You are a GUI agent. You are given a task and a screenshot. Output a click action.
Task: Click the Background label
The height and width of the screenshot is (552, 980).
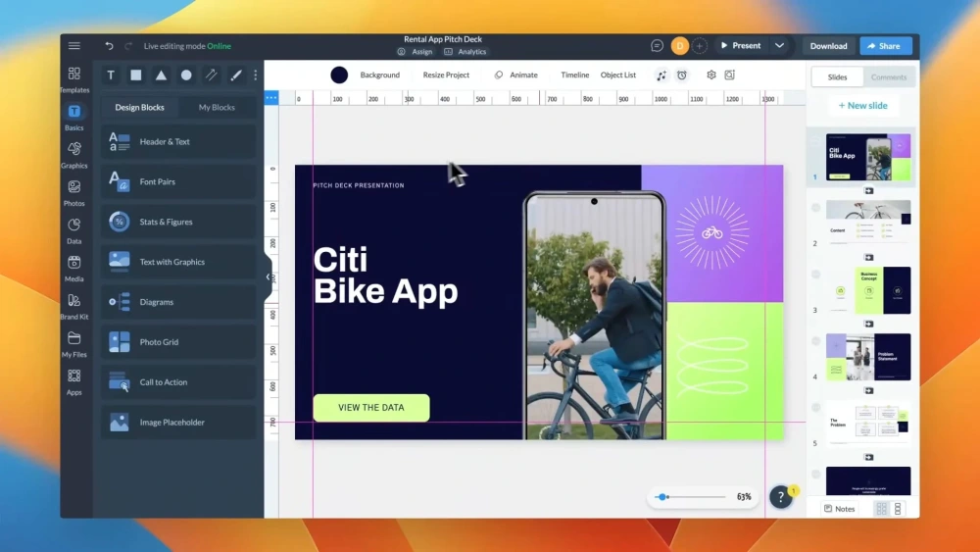380,75
